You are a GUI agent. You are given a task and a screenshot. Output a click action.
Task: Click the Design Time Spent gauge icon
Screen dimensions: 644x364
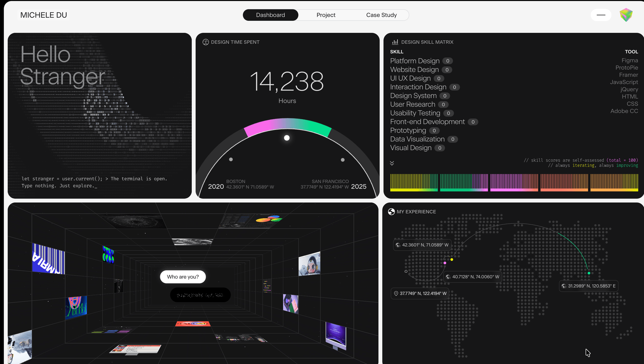(206, 42)
